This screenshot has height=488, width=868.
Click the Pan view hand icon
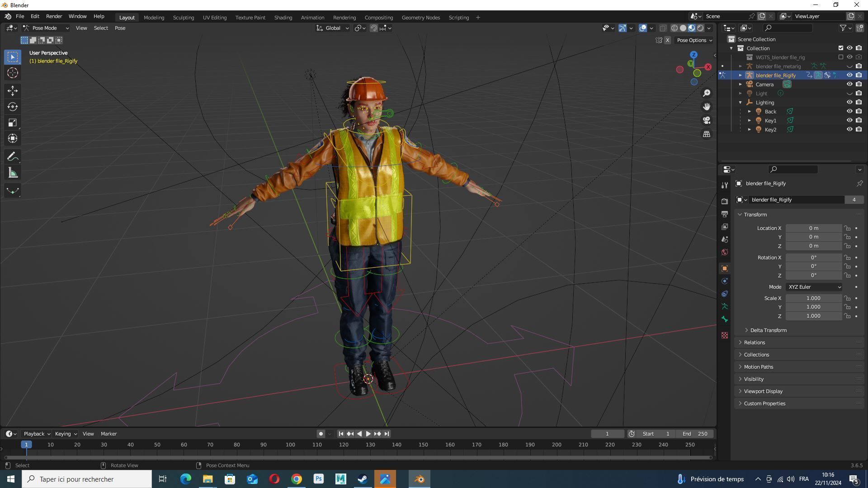coord(706,107)
